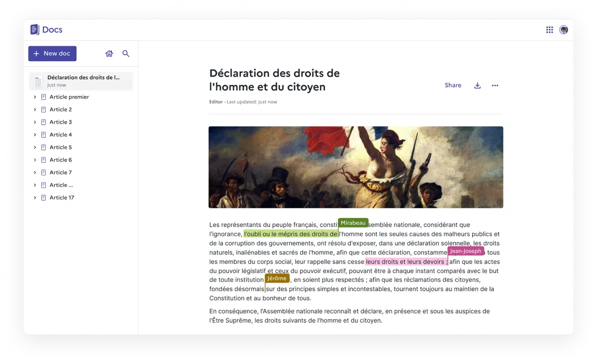The height and width of the screenshot is (364, 597).
Task: Open Article 6 in the sidebar
Action: point(61,160)
